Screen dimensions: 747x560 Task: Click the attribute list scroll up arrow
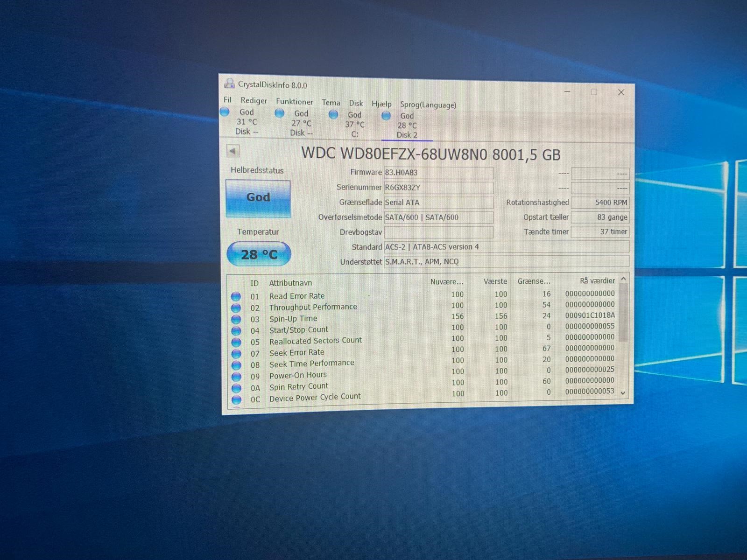623,279
